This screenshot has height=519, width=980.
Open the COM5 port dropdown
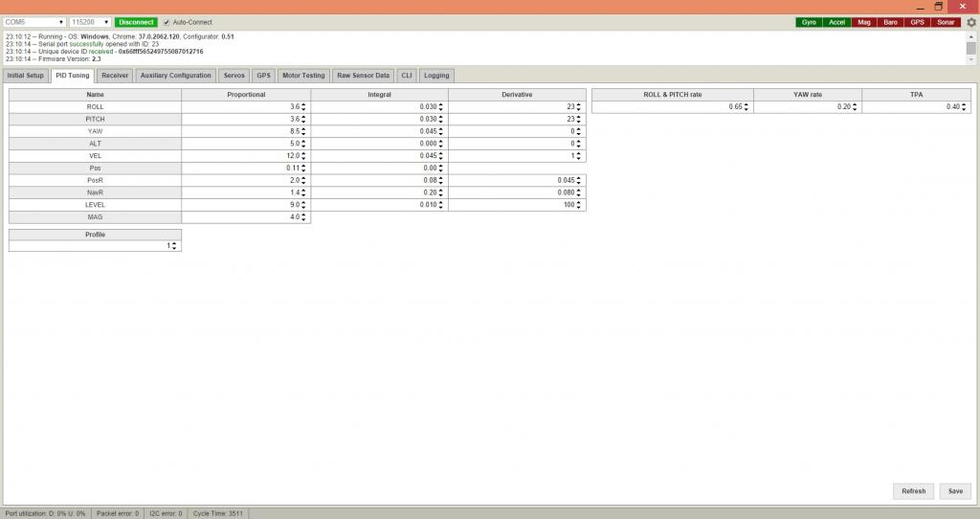tap(34, 22)
